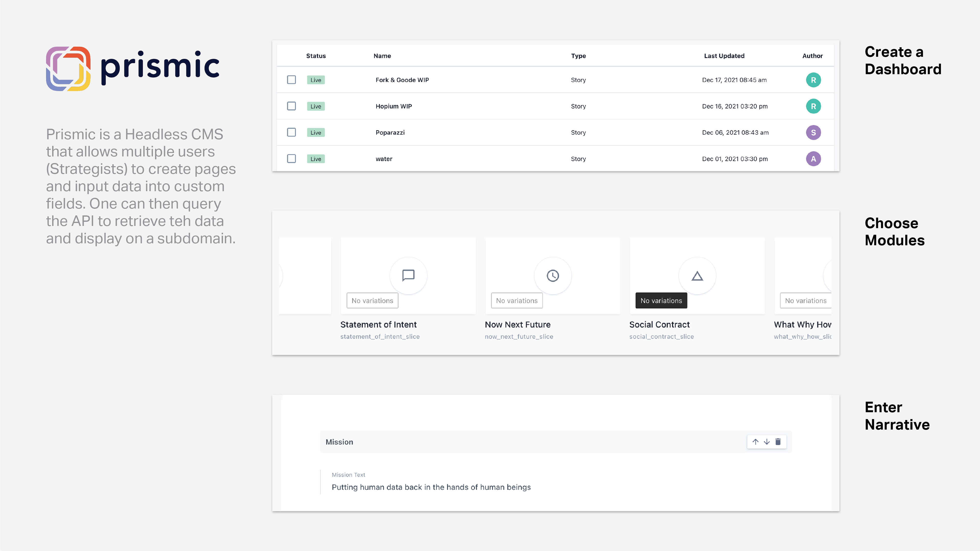980x551 pixels.
Task: Click the Dec 01, 2021 03:30 pm date
Action: click(735, 159)
